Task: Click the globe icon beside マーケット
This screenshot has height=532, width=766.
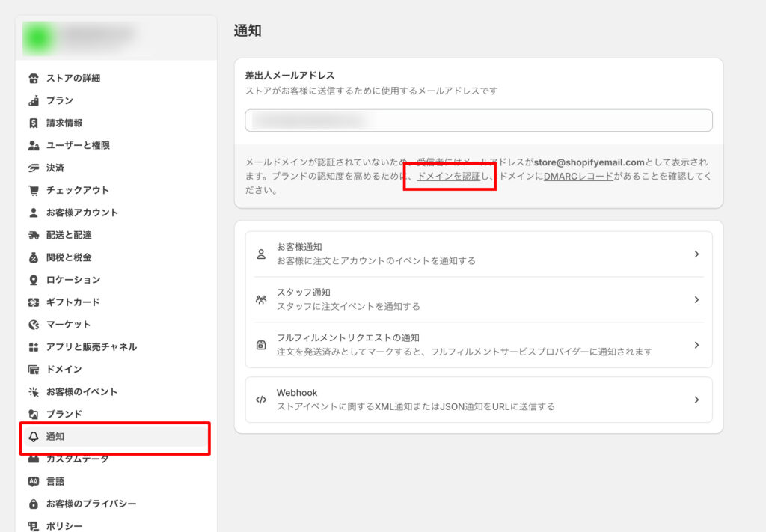Action: pyautogui.click(x=33, y=325)
